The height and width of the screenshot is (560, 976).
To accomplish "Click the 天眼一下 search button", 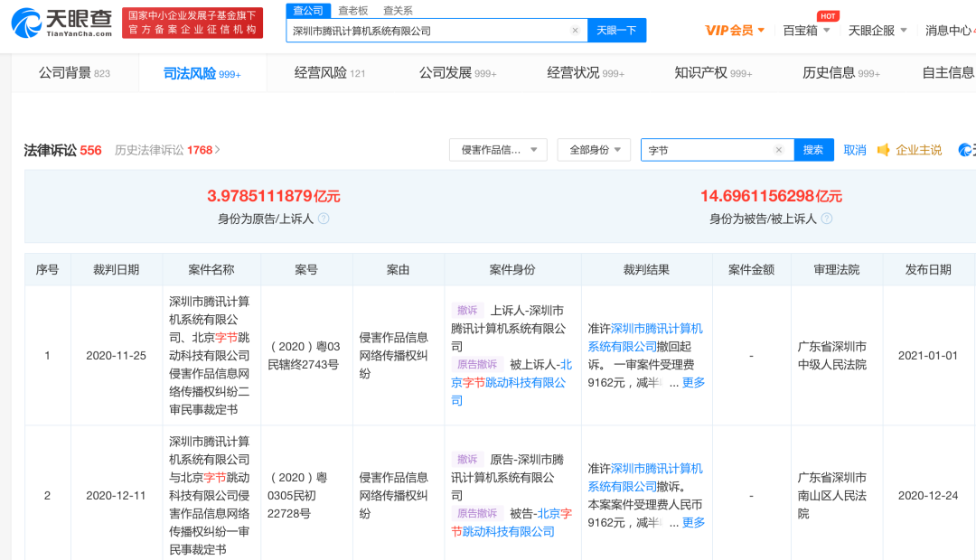I will click(616, 31).
